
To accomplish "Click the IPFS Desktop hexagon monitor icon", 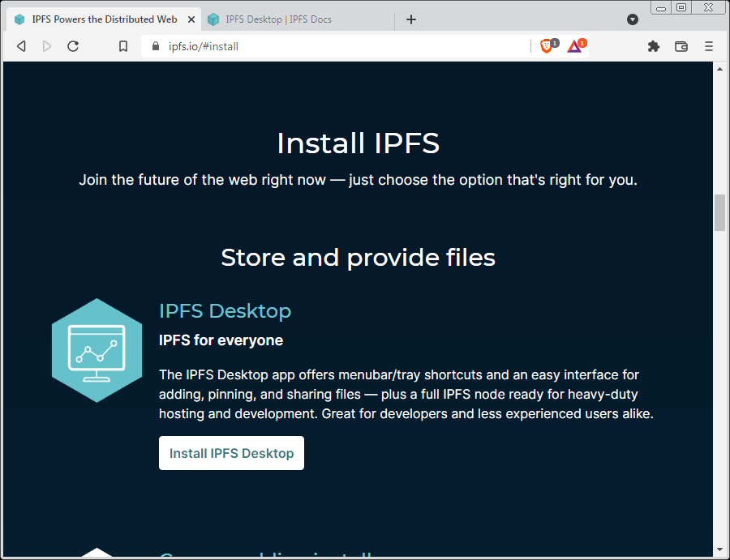I will [97, 350].
